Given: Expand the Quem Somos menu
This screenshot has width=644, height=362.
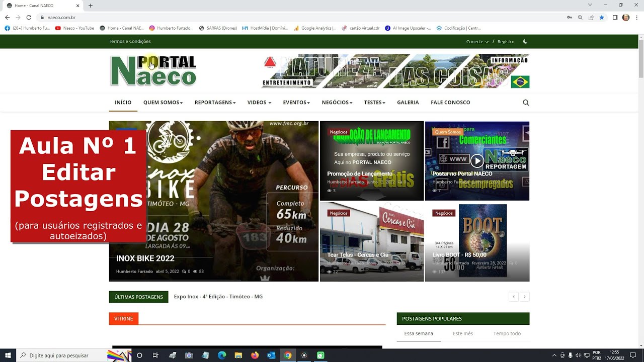Looking at the screenshot, I should pos(163,103).
